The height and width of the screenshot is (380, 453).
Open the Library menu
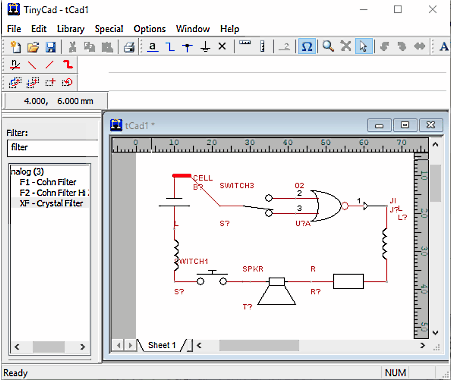click(71, 29)
